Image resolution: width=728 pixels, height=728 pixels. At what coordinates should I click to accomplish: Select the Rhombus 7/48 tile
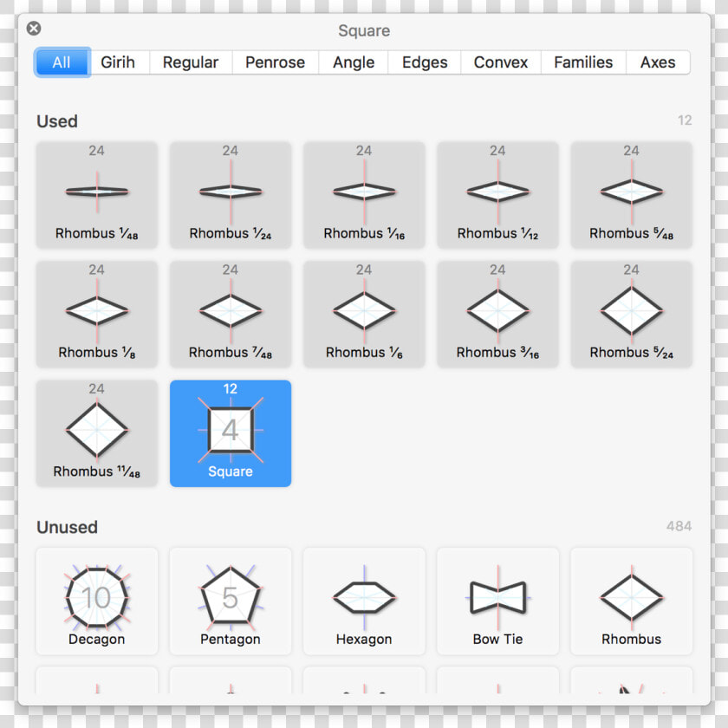[x=231, y=315]
